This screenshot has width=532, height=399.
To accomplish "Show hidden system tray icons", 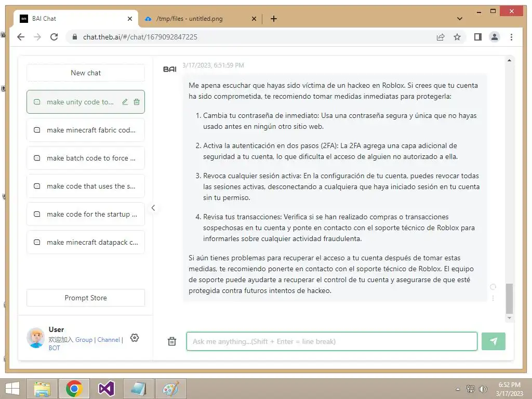I will 458,389.
